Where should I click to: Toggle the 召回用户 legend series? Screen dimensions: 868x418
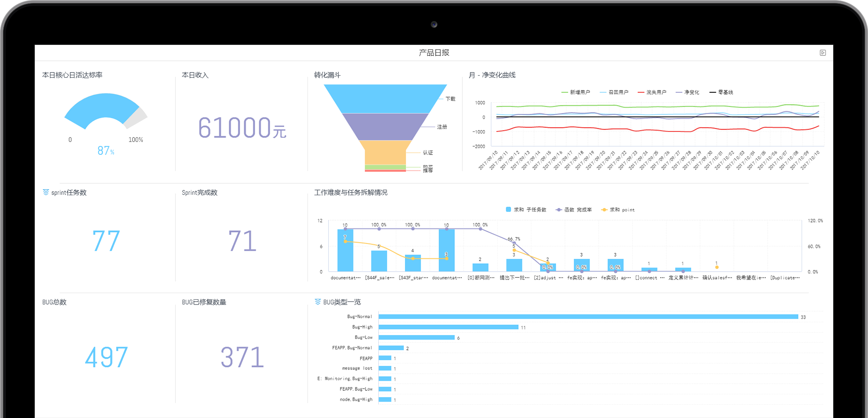pos(614,92)
